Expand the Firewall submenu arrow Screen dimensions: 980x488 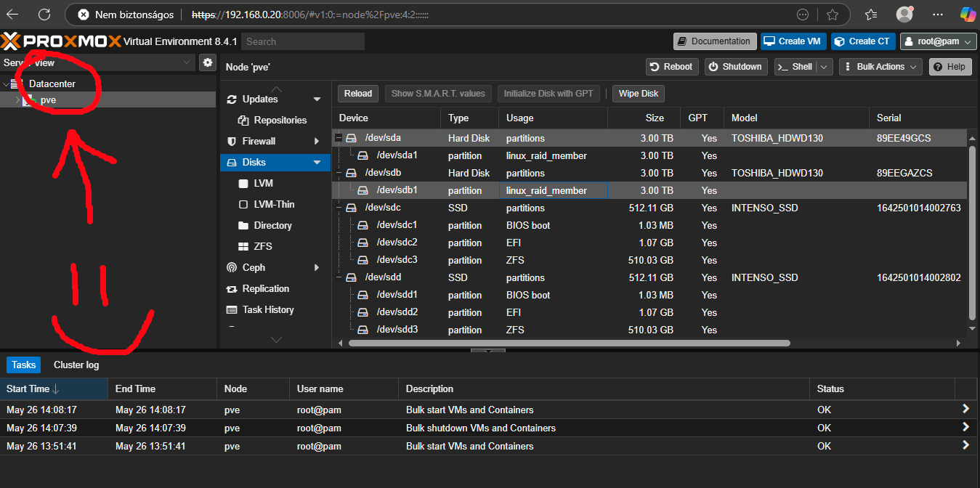coord(317,141)
